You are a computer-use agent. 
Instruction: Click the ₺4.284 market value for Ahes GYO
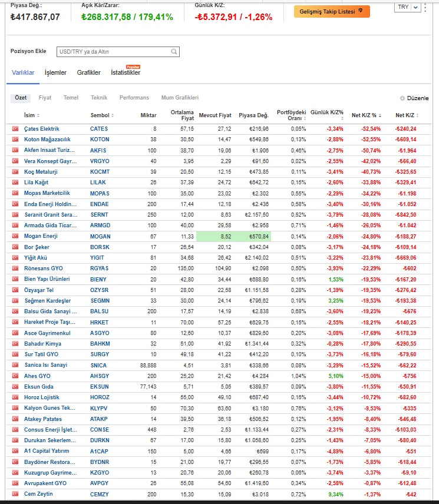pos(260,376)
